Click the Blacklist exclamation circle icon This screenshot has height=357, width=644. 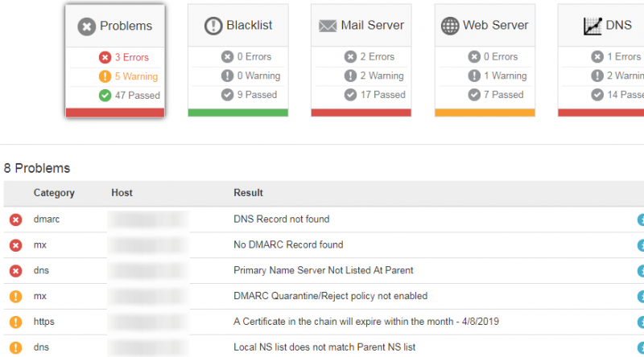click(x=213, y=26)
